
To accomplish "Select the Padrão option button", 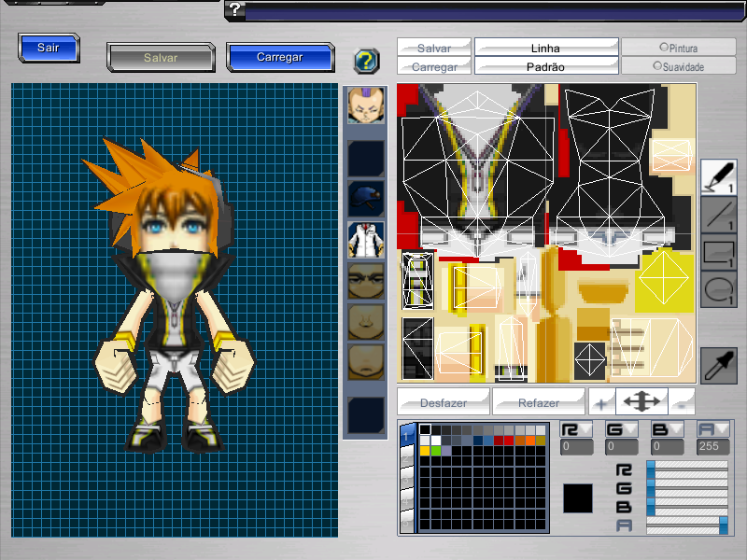I will [x=546, y=66].
